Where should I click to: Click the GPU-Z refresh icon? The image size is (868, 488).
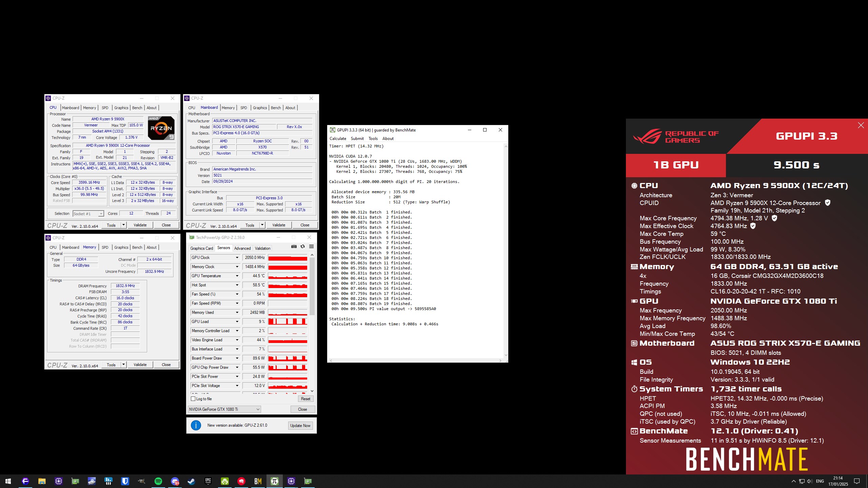(x=302, y=246)
